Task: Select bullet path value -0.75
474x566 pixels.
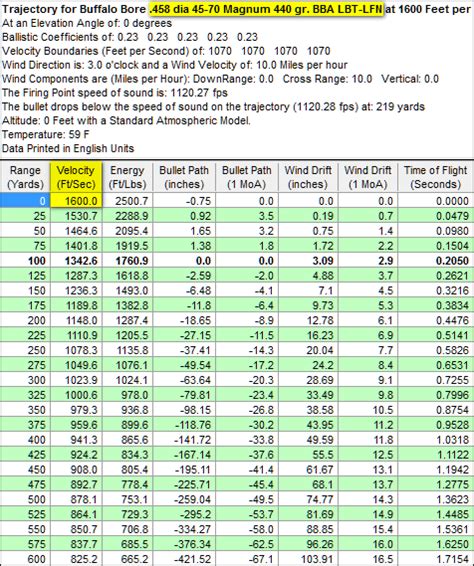Action: pos(184,201)
